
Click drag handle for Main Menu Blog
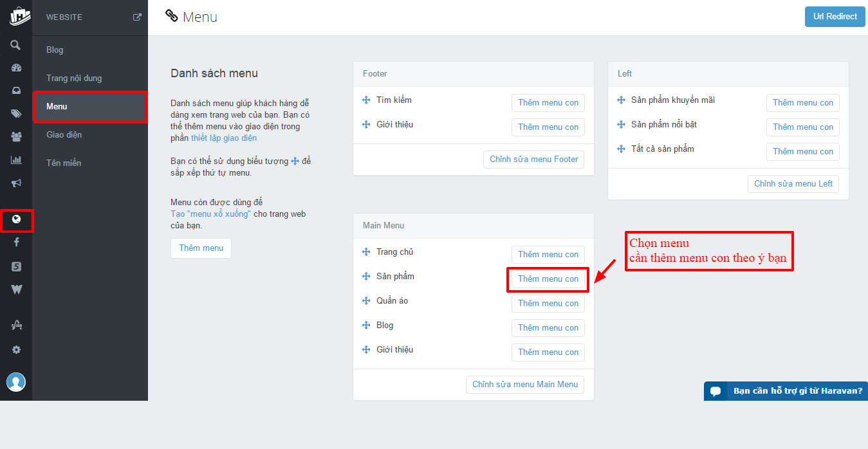(366, 325)
